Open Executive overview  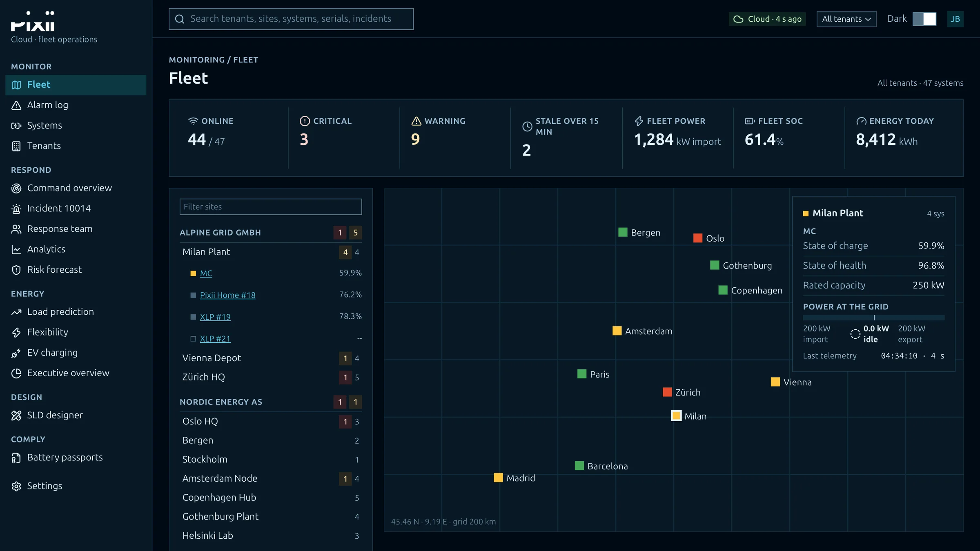76,373
